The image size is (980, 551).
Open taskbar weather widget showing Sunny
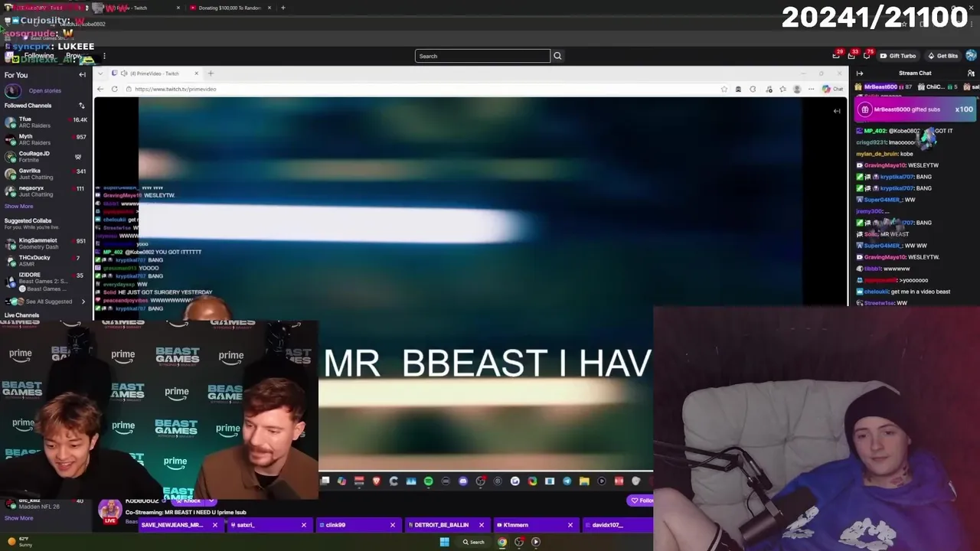(x=18, y=542)
